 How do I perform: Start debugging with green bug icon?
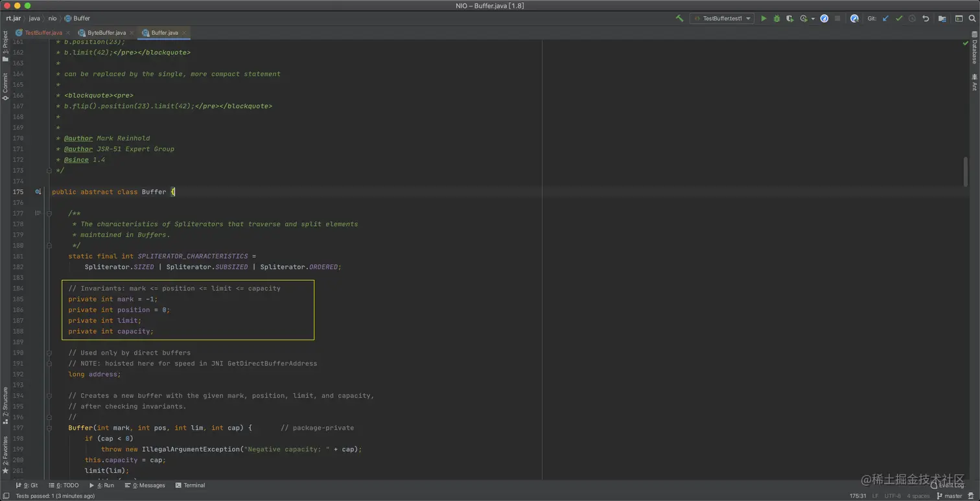[776, 19]
